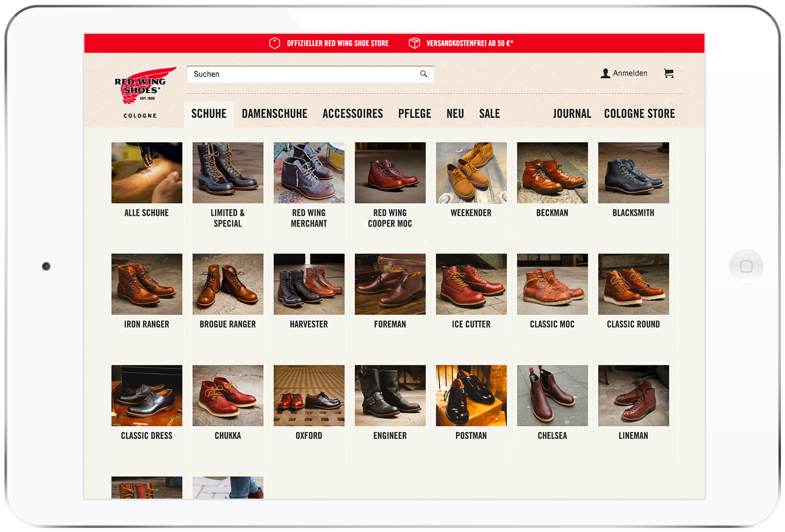
Task: Select the Chelsea boot image
Action: coord(552,395)
